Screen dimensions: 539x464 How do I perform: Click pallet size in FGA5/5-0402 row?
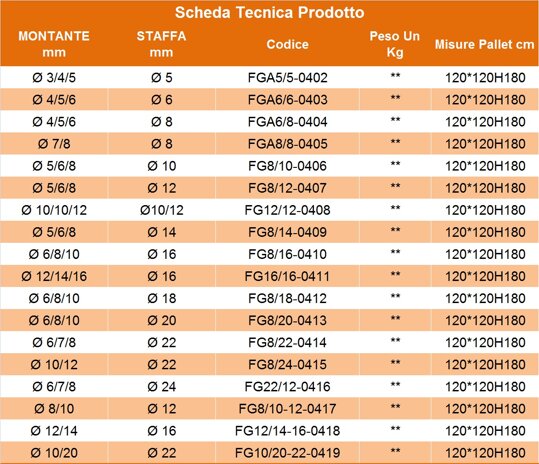[x=485, y=78]
